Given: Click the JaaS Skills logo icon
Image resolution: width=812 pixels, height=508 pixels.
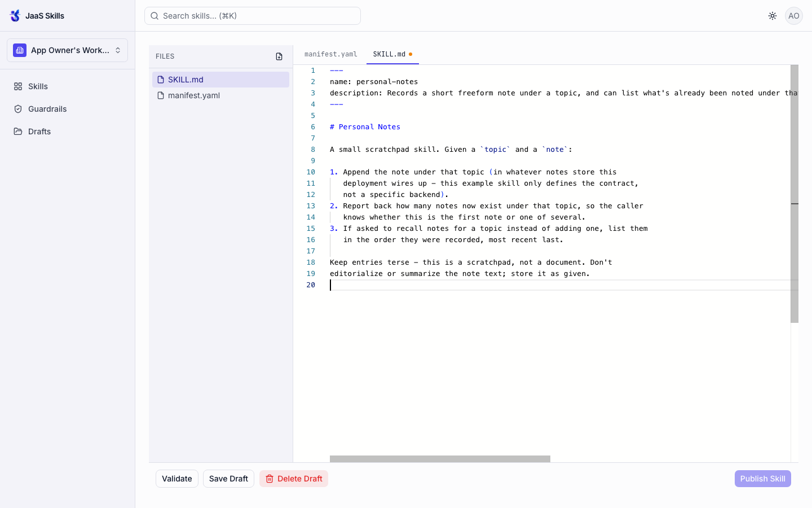Looking at the screenshot, I should pyautogui.click(x=15, y=16).
